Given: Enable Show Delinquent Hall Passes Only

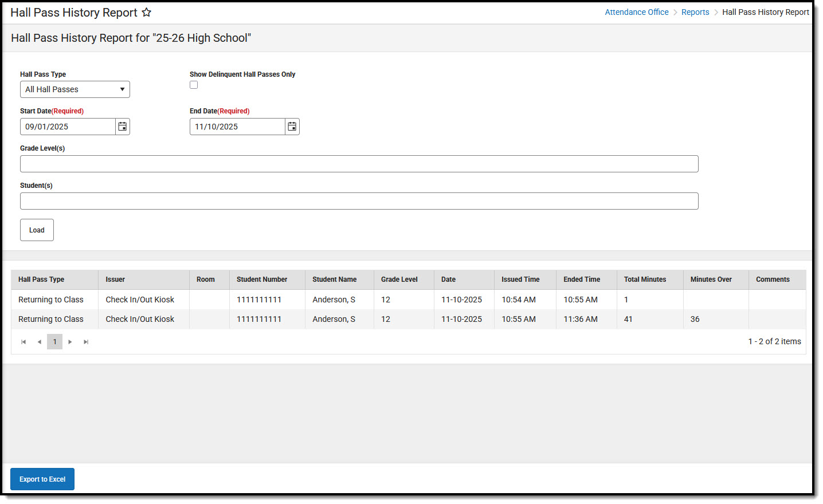Looking at the screenshot, I should (194, 84).
